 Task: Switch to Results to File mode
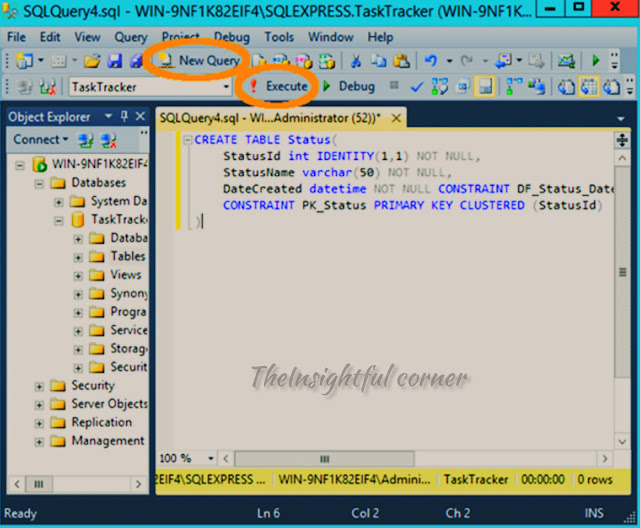click(x=611, y=87)
